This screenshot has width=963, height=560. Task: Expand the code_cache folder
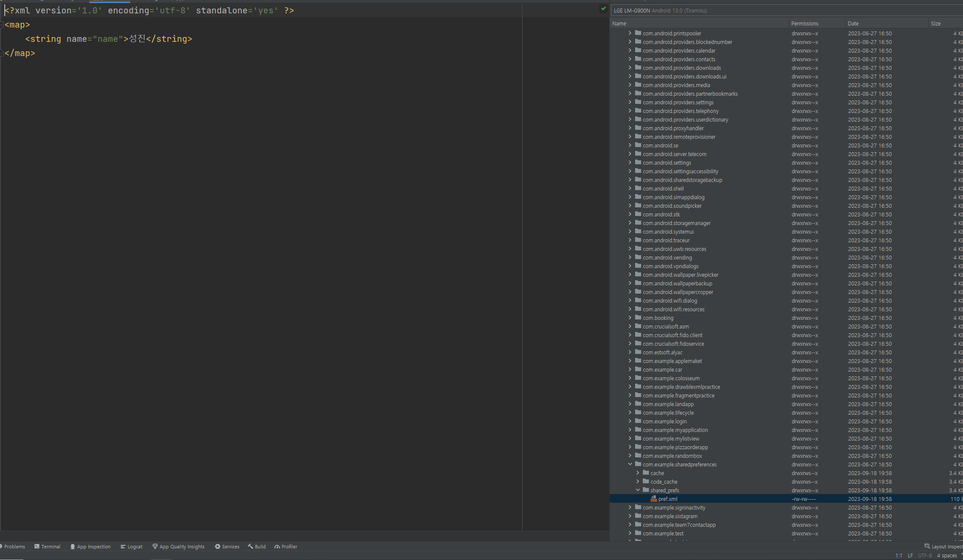[638, 482]
